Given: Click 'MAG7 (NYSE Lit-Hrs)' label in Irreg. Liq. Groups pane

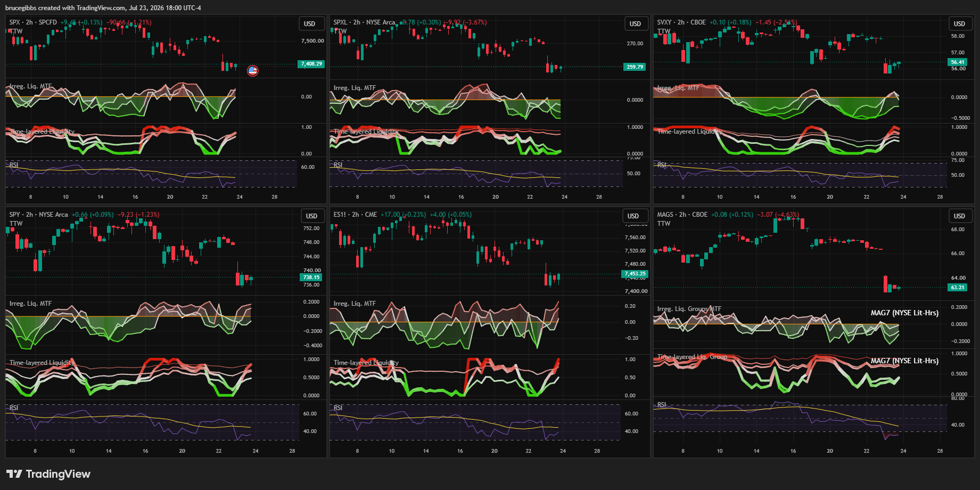Looking at the screenshot, I should [904, 313].
